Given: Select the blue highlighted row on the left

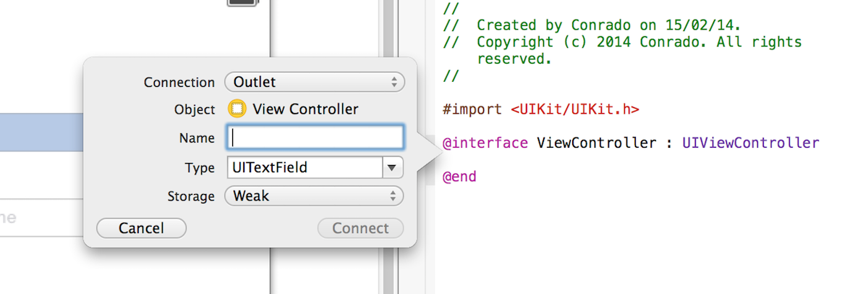Looking at the screenshot, I should click(x=41, y=132).
